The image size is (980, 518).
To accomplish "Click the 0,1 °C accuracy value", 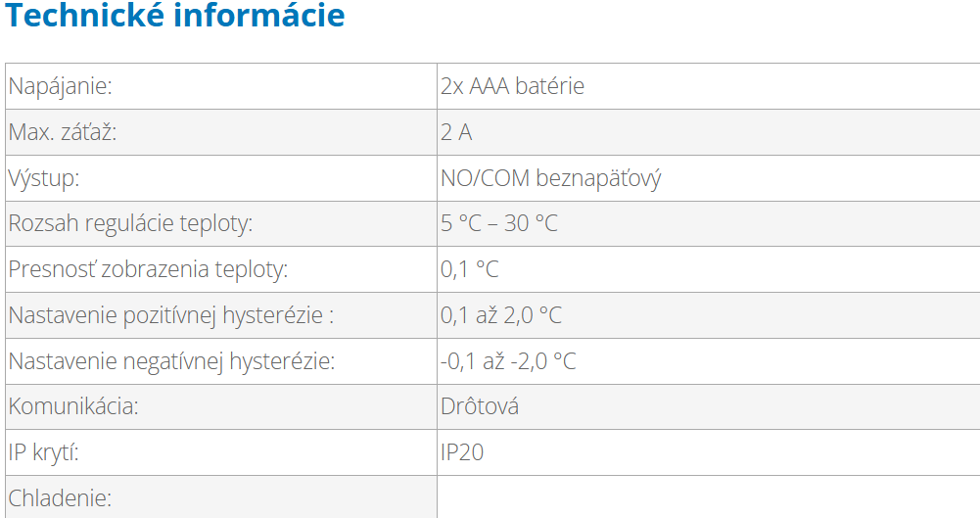I will (x=470, y=269).
